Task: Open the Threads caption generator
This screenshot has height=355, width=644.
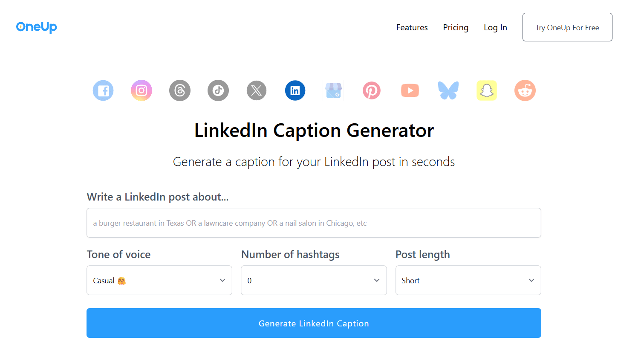Action: [179, 90]
